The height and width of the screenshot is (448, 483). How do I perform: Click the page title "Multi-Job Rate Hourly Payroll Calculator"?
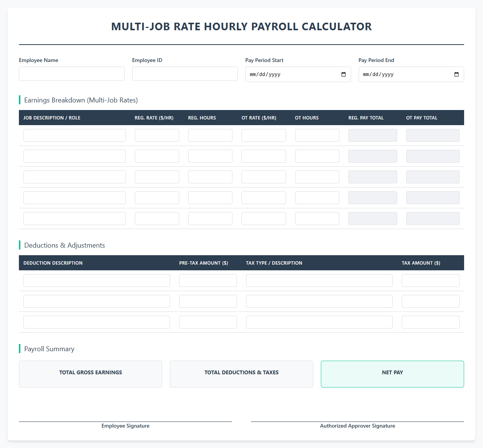241,26
